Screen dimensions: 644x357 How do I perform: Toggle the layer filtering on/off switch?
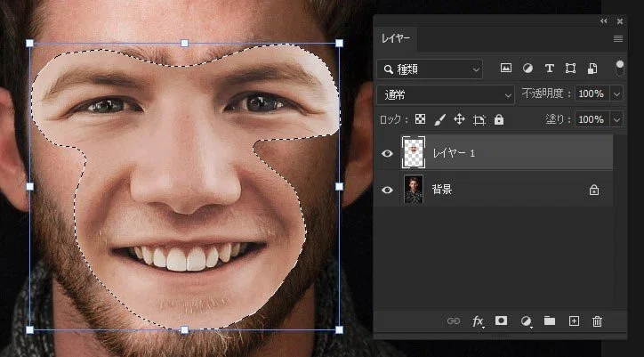point(619,68)
